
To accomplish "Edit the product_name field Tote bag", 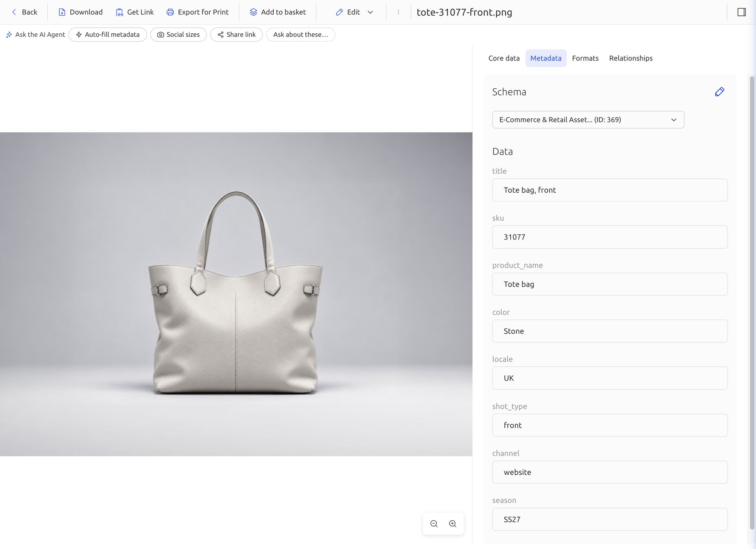I will (x=610, y=284).
